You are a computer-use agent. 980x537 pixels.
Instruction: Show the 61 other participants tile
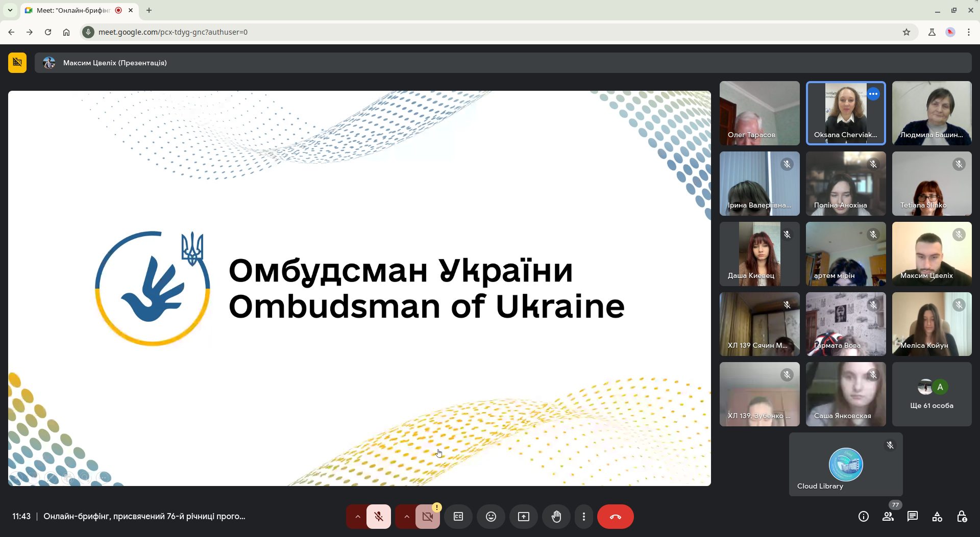click(932, 394)
